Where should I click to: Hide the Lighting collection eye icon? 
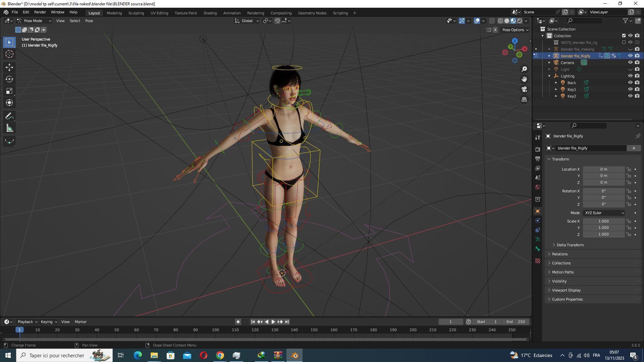630,76
